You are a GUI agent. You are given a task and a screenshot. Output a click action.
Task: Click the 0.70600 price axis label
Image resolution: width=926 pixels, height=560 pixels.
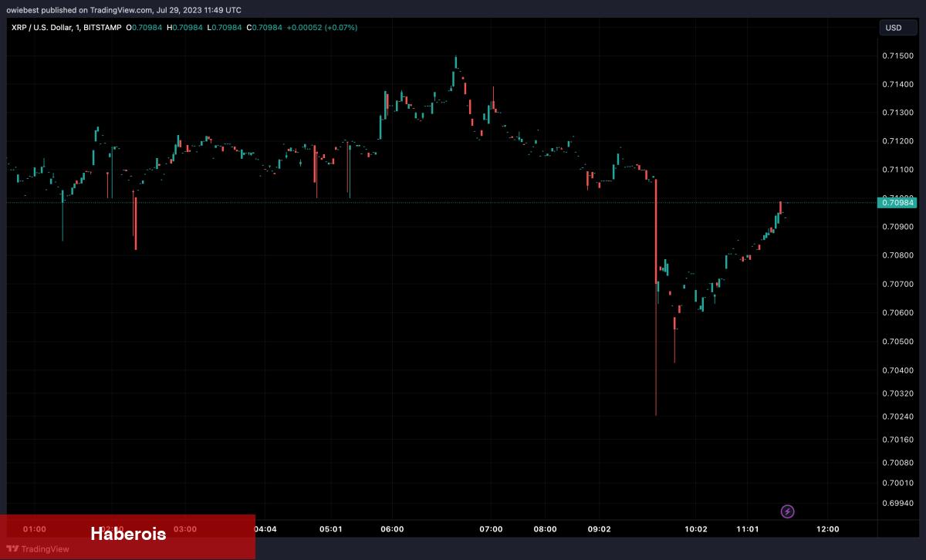tap(898, 312)
